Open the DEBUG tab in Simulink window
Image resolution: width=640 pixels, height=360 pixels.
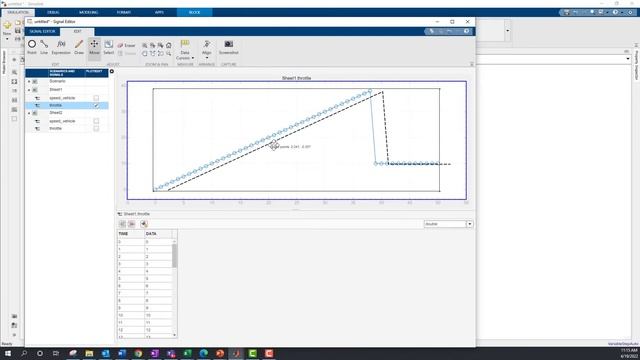point(53,12)
